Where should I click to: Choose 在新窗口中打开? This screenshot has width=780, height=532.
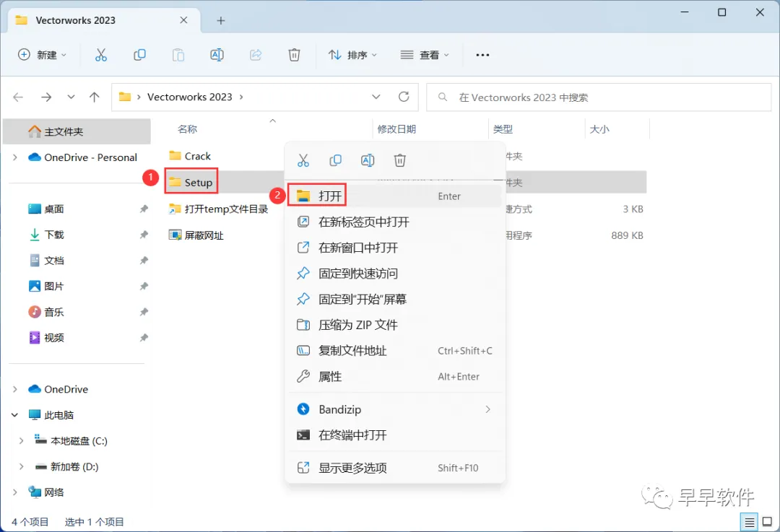[x=395, y=248]
